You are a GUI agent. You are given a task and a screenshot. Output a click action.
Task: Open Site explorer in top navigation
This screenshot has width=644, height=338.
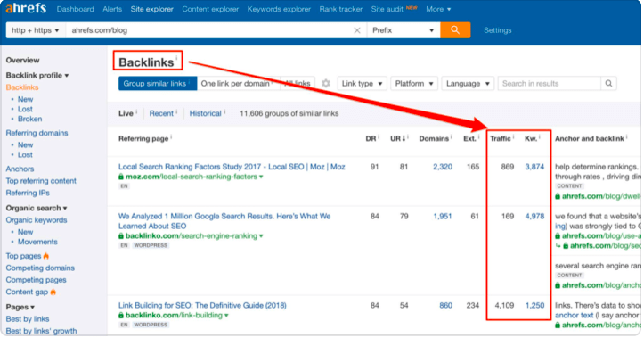(152, 9)
